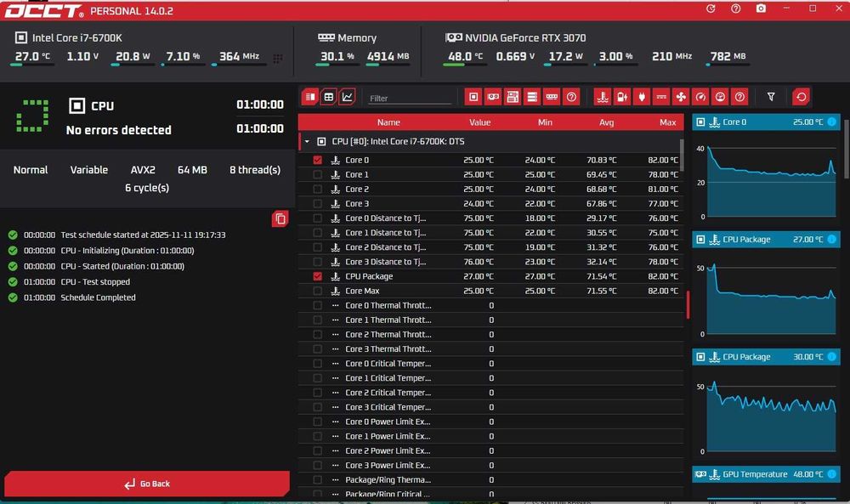Filter sensors by power plug type
The width and height of the screenshot is (850, 504).
pos(641,97)
